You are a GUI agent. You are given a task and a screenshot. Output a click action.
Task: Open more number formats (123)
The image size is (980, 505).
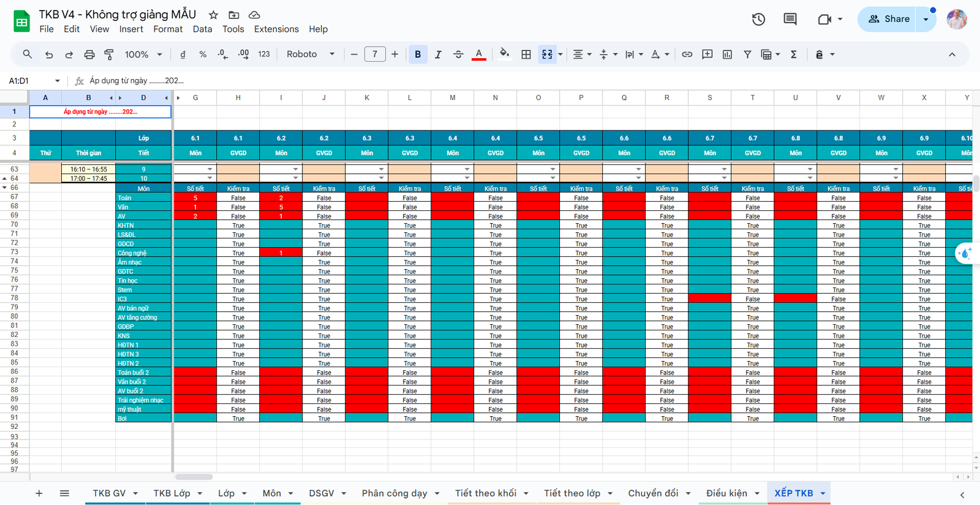tap(264, 55)
